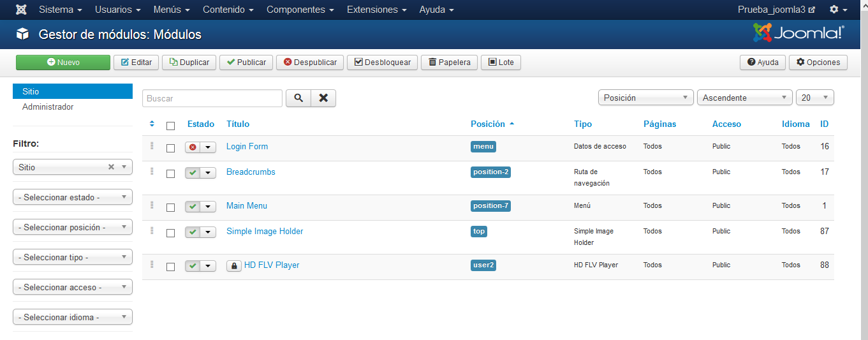Click the magnifier search icon button
Screen dimensions: 868x340
[x=298, y=98]
